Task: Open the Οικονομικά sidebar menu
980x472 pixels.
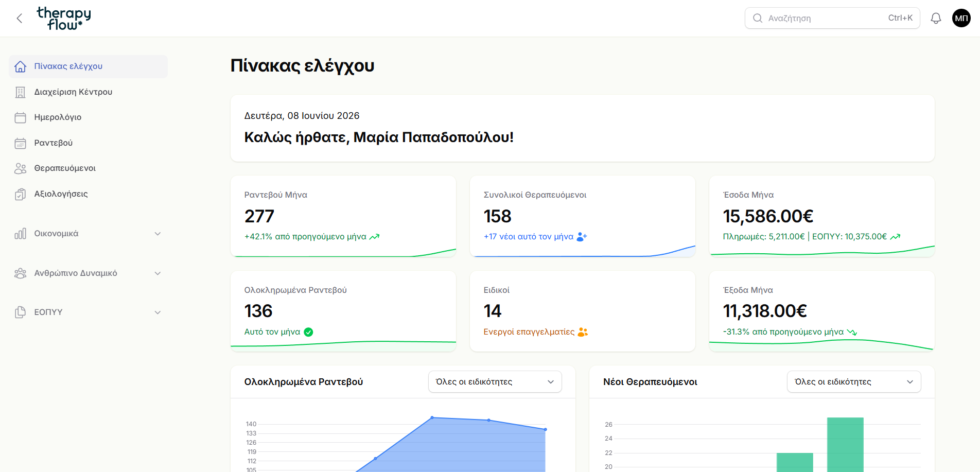Action: 89,234
